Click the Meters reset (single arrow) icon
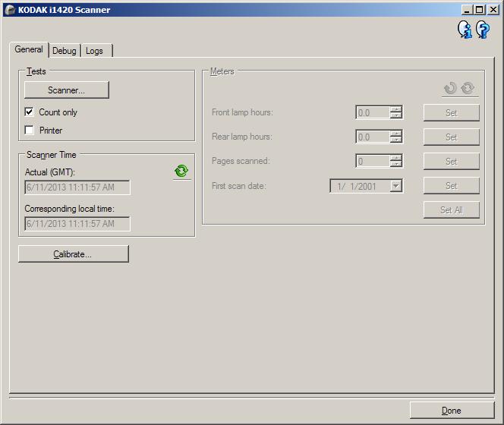Screen dimensions: 504x425 click(x=451, y=88)
